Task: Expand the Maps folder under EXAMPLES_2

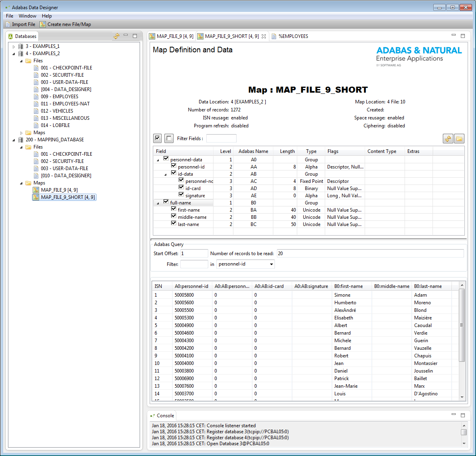Action: click(21, 132)
